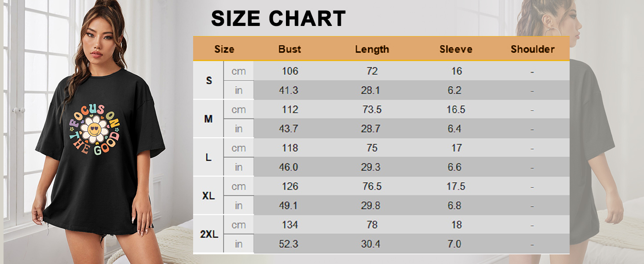Screen dimensions: 644x264
Task: Select the XL size row label
Action: (209, 196)
